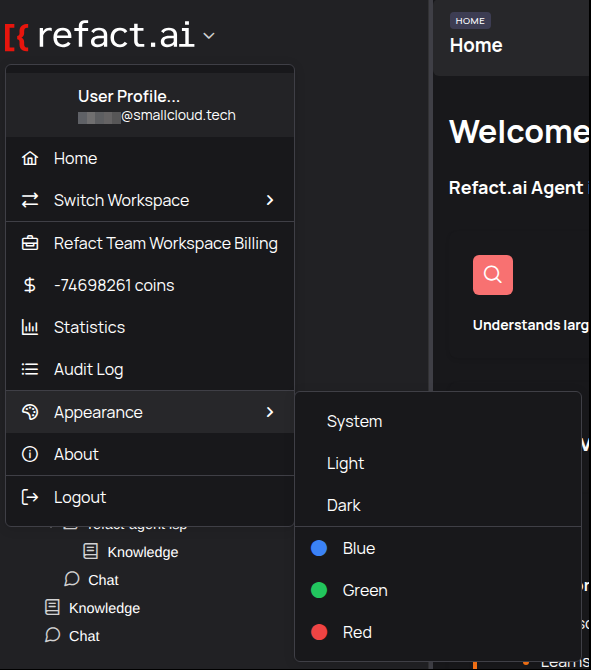Click the Understands large card text
This screenshot has width=591, height=670.
click(x=531, y=325)
